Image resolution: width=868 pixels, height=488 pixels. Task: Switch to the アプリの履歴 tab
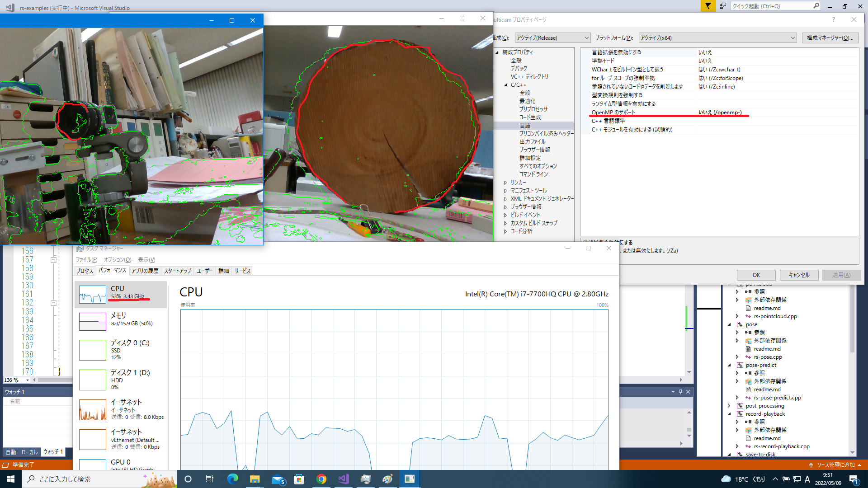click(145, 271)
